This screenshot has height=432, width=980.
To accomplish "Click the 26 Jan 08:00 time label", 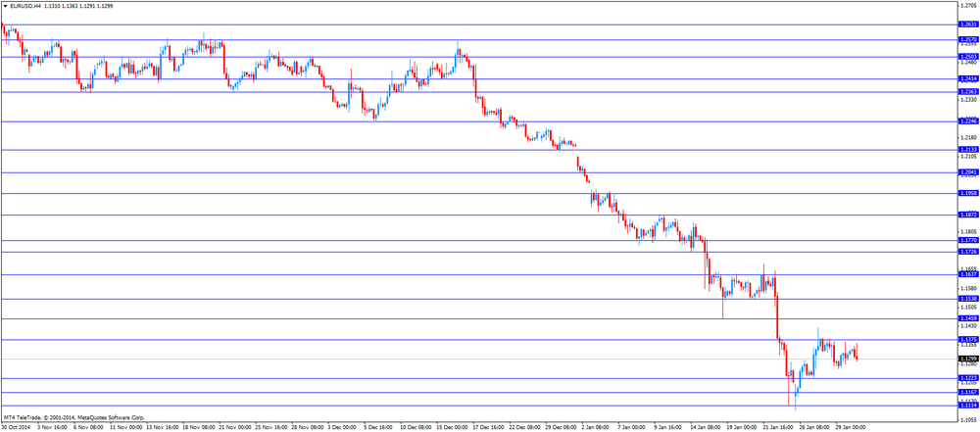I will (815, 428).
